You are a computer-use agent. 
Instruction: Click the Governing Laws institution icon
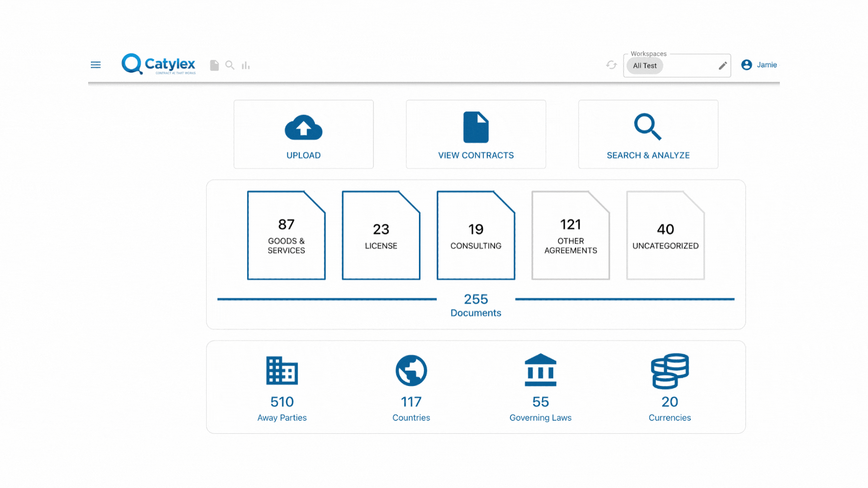click(540, 370)
